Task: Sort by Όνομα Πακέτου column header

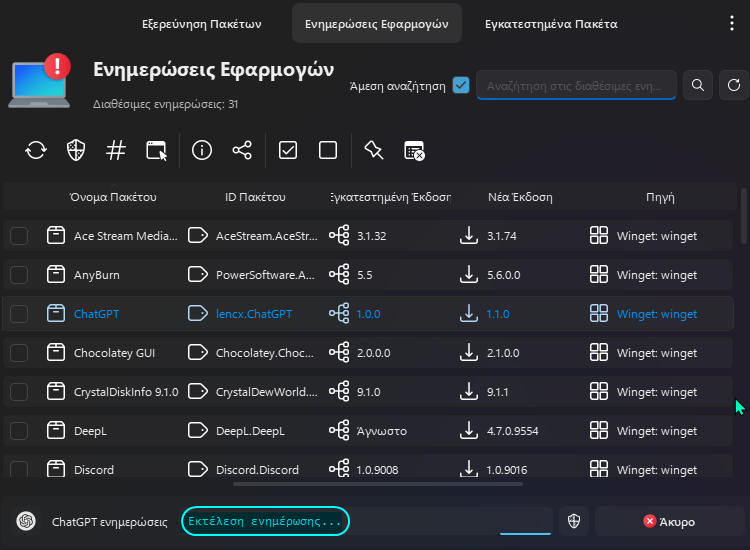Action: tap(113, 197)
